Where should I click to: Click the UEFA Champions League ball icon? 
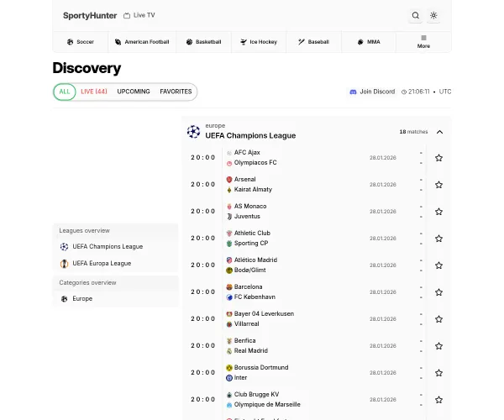tap(194, 131)
